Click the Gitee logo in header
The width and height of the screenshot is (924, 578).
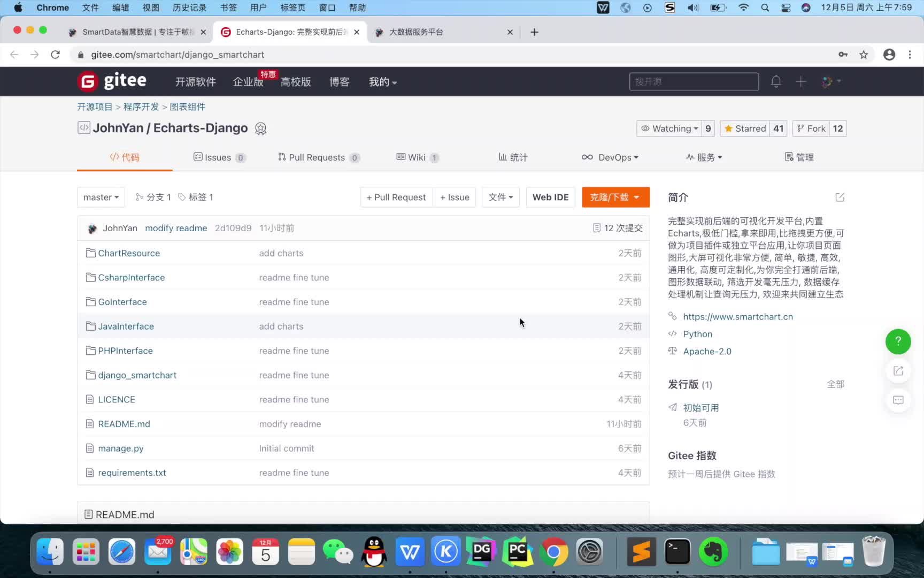tap(112, 81)
